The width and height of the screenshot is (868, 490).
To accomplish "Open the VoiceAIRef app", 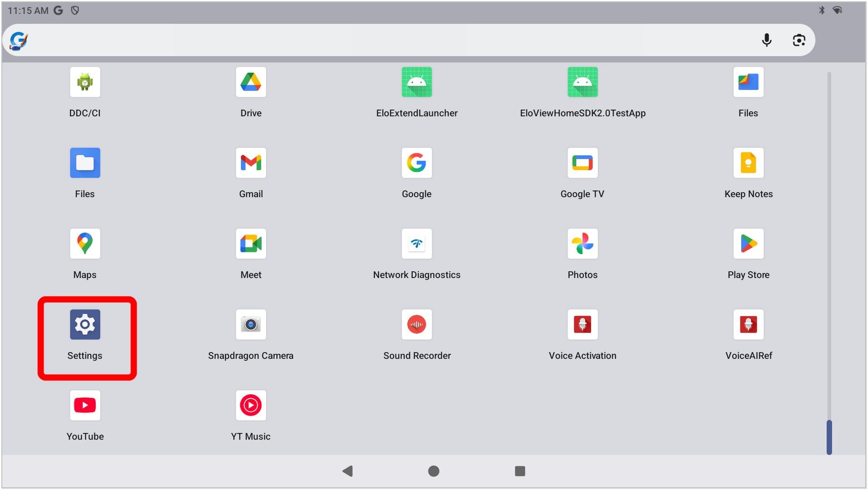I will [x=748, y=324].
